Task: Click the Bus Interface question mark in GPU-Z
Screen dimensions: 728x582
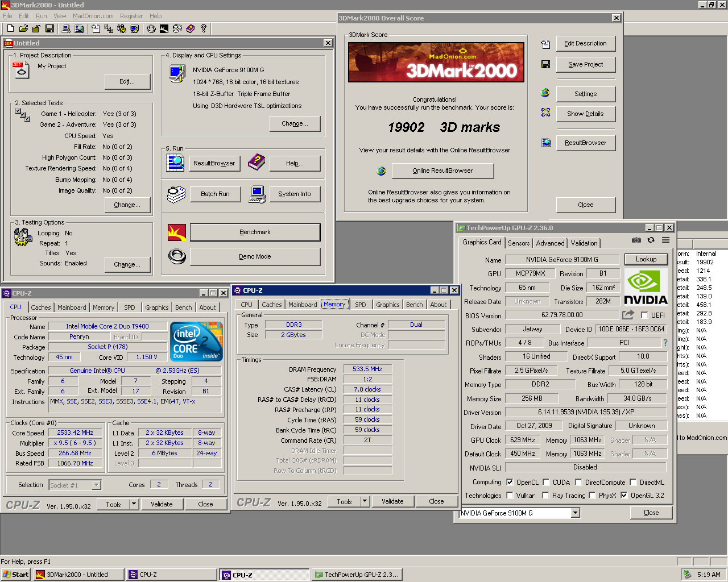Action: click(665, 343)
